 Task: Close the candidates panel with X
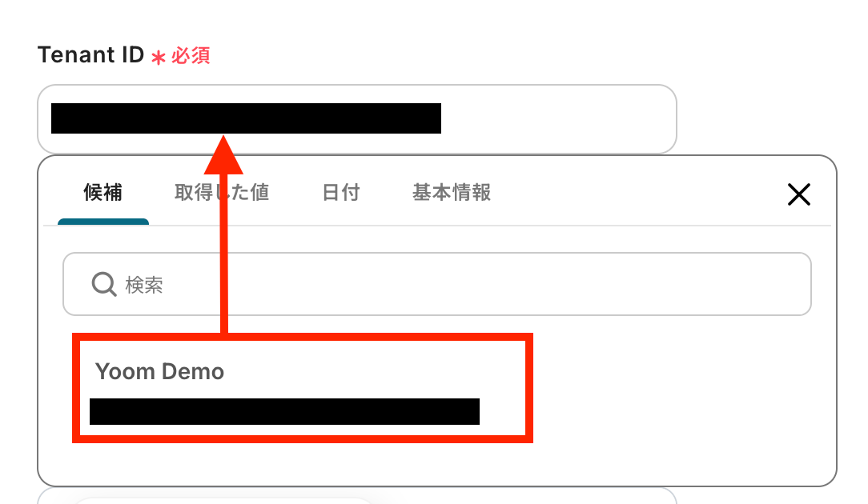click(x=799, y=194)
